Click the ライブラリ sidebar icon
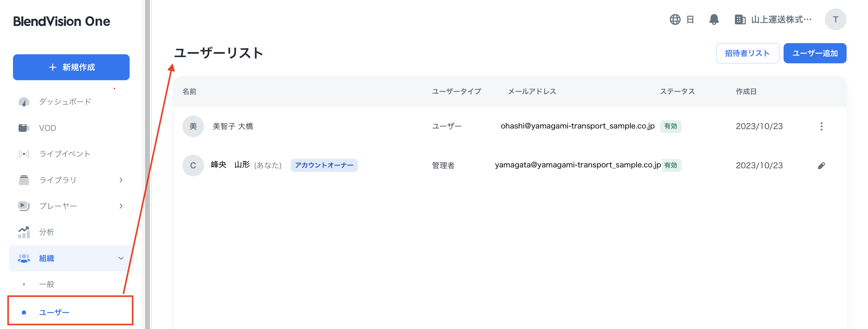Image resolution: width=868 pixels, height=329 pixels. 24,180
